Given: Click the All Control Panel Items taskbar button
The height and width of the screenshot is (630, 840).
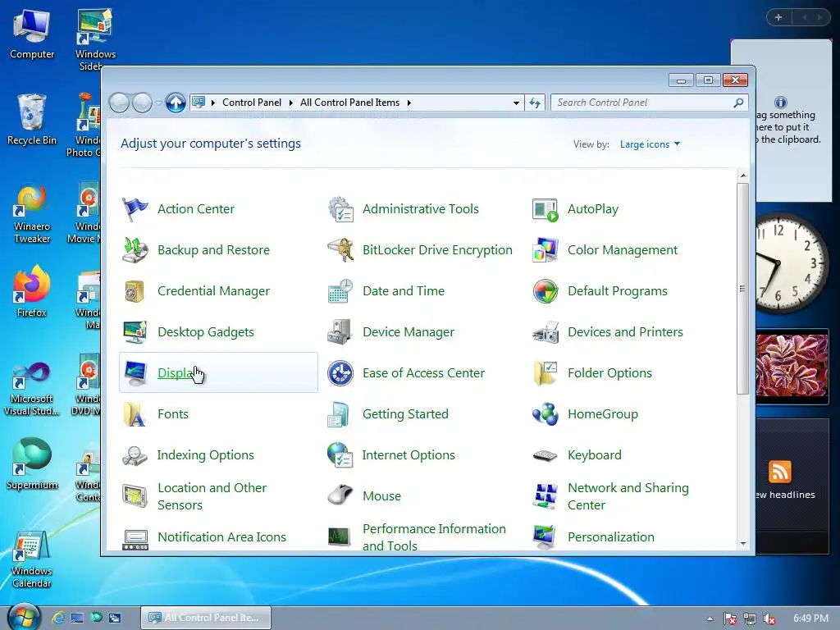Looking at the screenshot, I should tap(206, 618).
